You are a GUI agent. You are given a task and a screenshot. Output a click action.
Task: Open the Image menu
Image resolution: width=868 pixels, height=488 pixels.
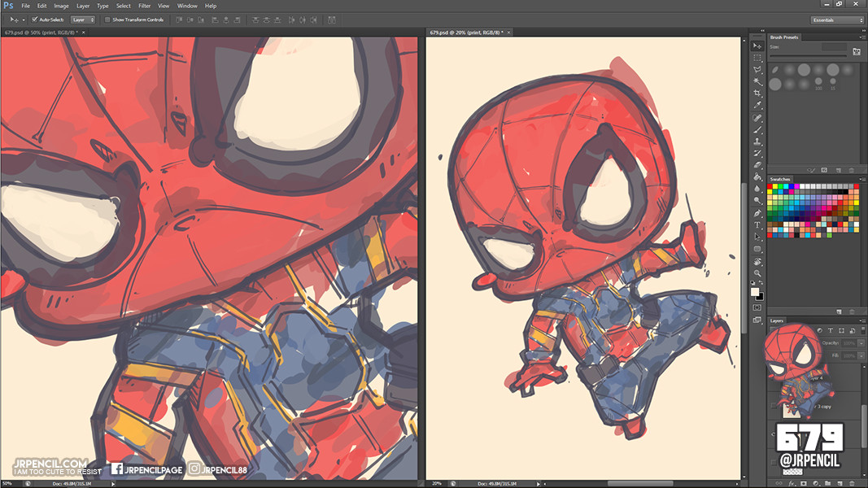tap(62, 6)
